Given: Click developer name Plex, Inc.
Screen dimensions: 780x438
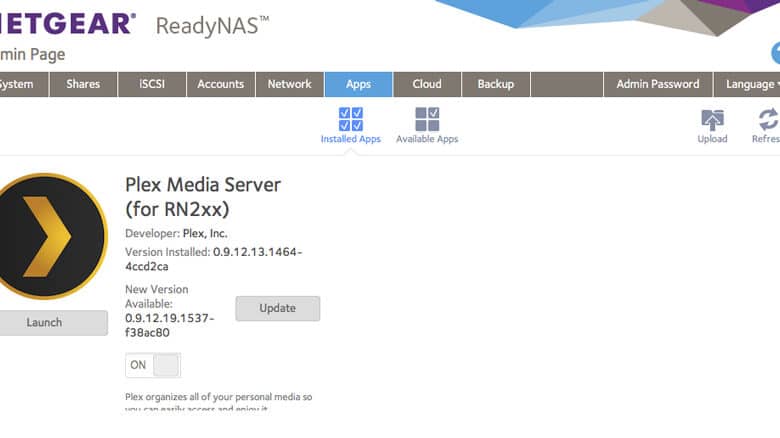Looking at the screenshot, I should coord(205,233).
